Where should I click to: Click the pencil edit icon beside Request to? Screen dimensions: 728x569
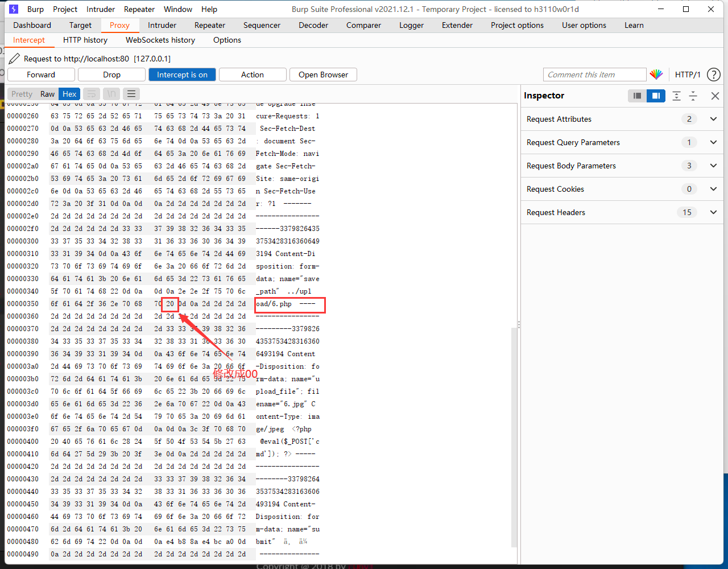[14, 59]
